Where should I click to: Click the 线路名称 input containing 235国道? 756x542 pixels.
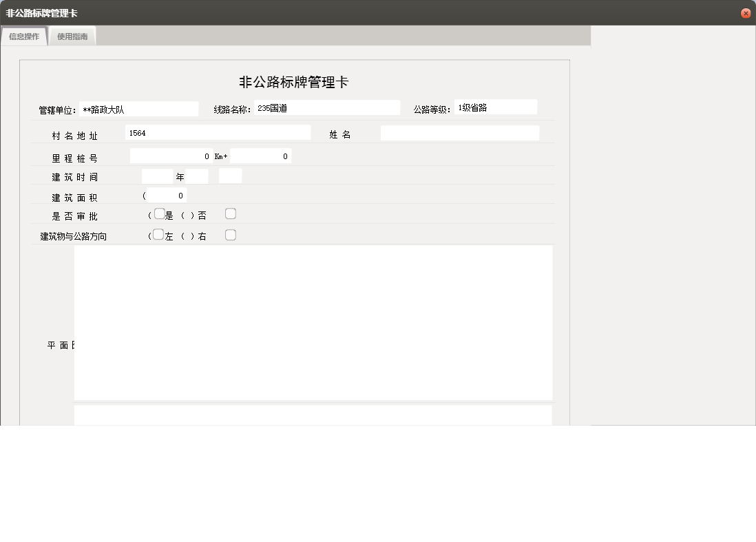click(x=326, y=107)
